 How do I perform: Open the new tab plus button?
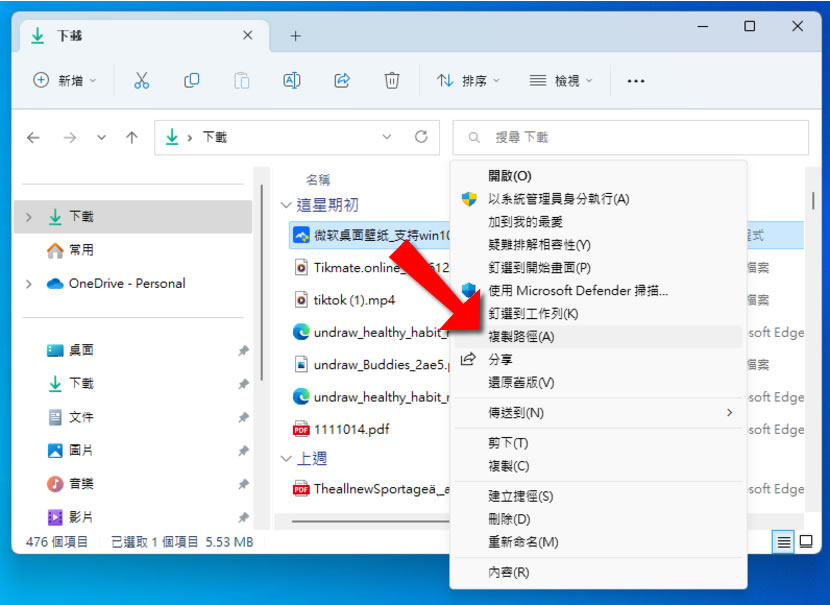coord(295,36)
